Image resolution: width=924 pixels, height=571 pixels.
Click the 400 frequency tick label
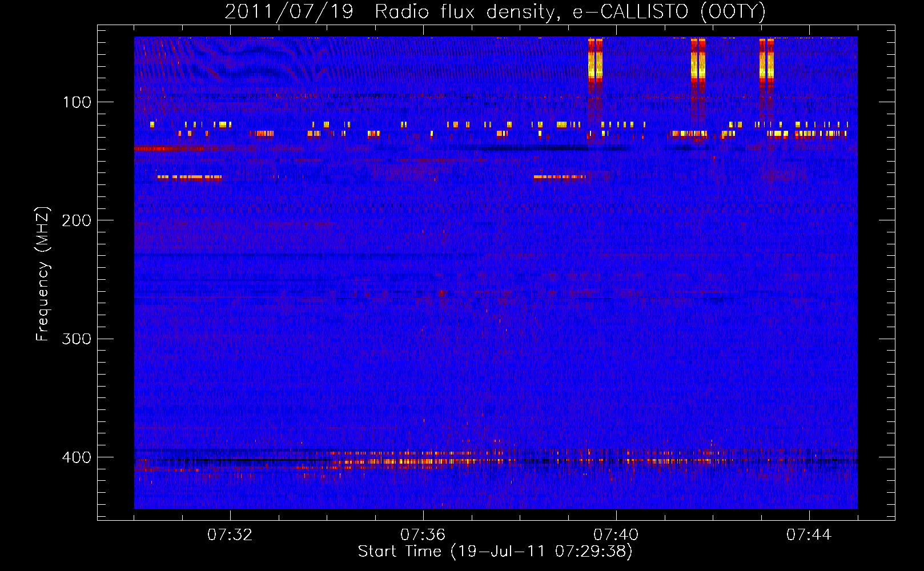(77, 457)
